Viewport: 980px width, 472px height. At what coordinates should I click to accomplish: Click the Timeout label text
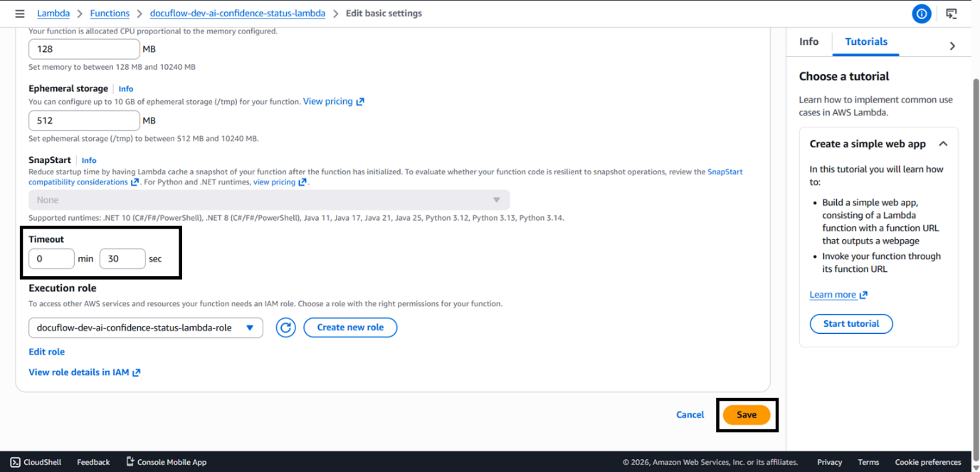(46, 239)
